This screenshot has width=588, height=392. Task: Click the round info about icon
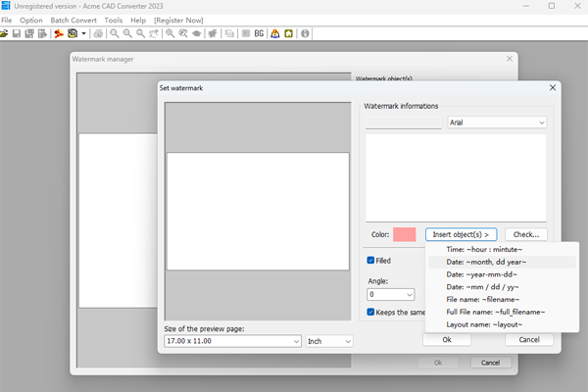pyautogui.click(x=305, y=33)
